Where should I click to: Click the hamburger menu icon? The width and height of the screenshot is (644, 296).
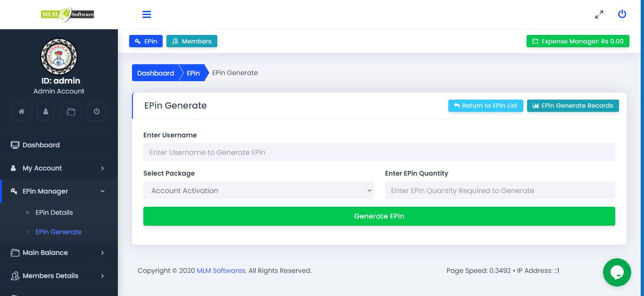147,15
